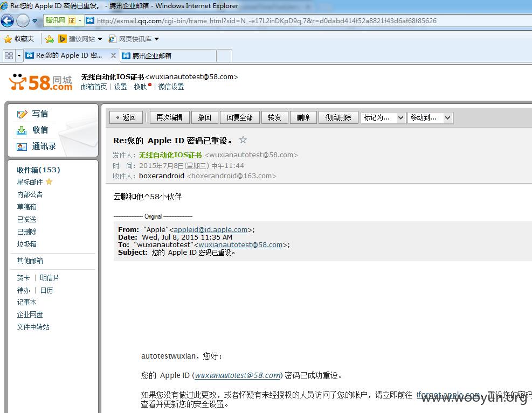Image resolution: width=532 pixels, height=413 pixels.
Task: Click 贺卡 greeting card link
Action: pos(23,278)
